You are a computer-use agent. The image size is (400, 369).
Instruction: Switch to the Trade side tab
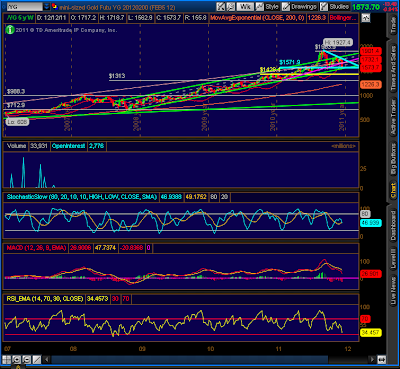coord(394,24)
